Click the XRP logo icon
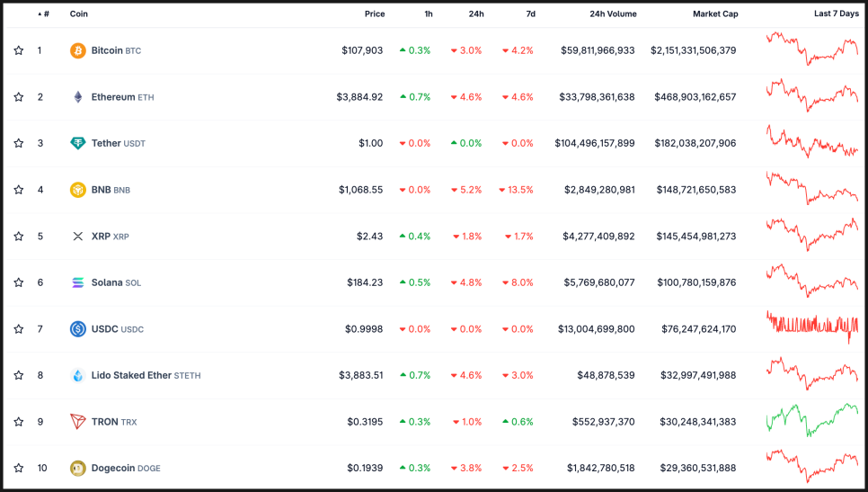Screen dimensions: 868x492 coord(78,237)
